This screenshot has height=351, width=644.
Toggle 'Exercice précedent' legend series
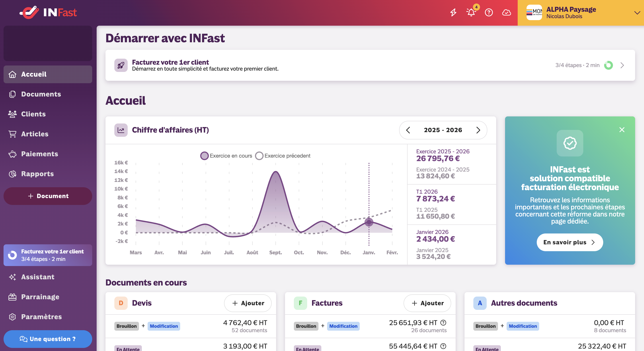(x=283, y=156)
